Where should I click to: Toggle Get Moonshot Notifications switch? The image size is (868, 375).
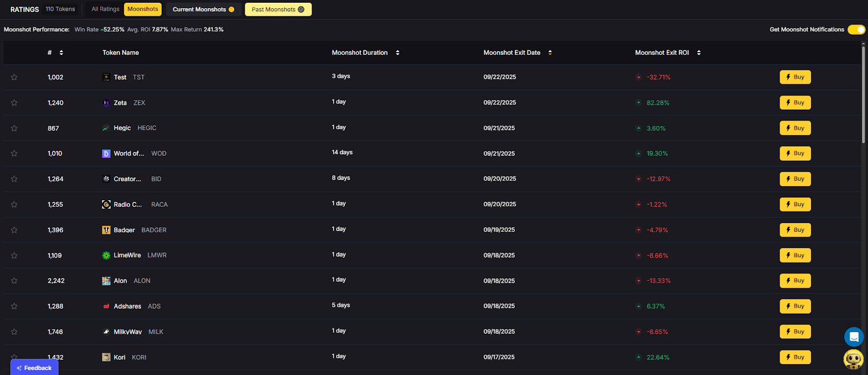pyautogui.click(x=857, y=29)
